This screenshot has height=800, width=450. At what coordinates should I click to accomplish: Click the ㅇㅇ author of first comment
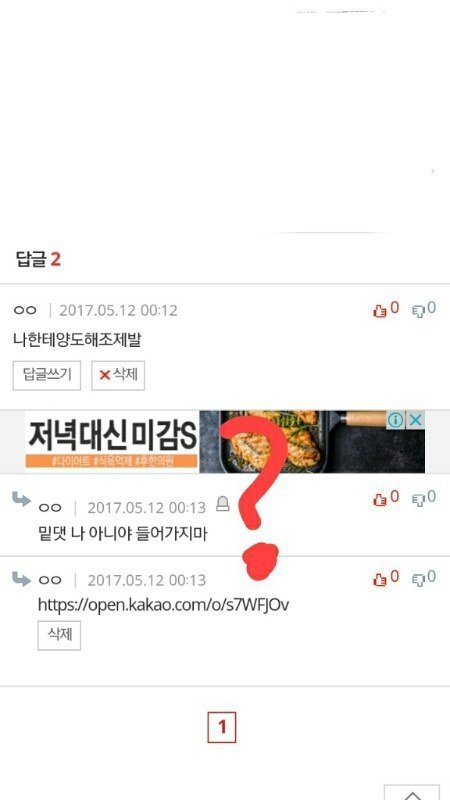tap(25, 310)
